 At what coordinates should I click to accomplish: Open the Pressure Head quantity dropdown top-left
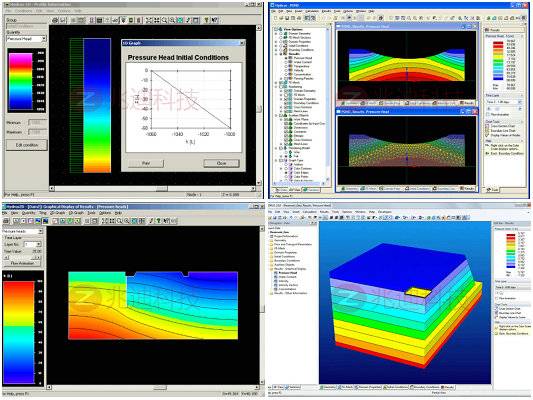[26, 39]
